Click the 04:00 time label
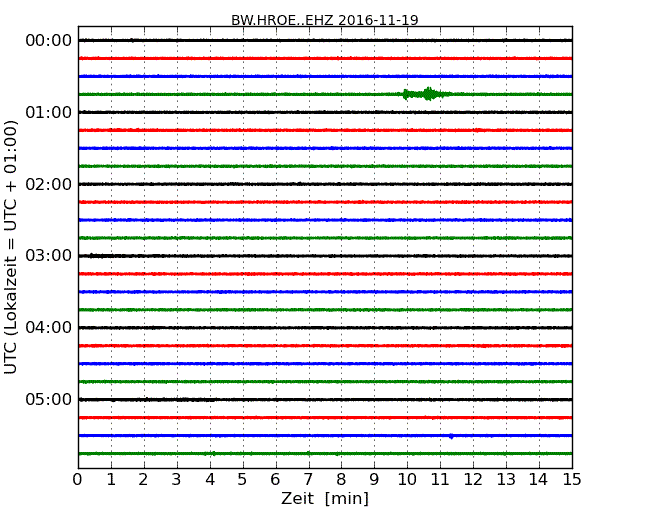650x520 pixels. tap(49, 327)
